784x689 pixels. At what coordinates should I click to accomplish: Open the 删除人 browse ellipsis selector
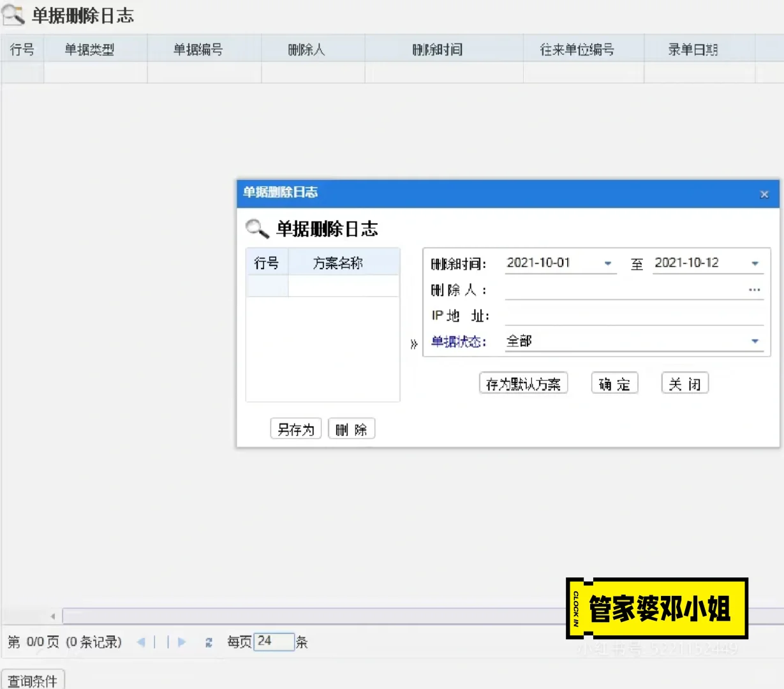pos(755,290)
